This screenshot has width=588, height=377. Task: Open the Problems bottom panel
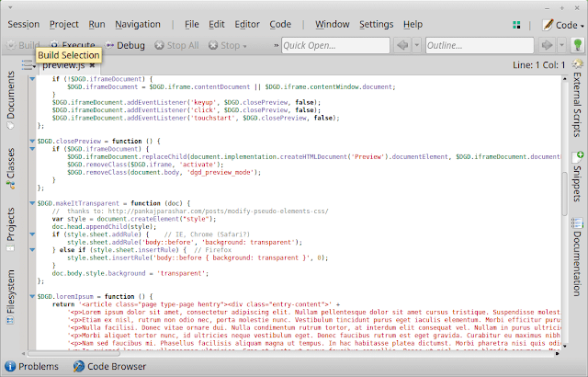[31, 367]
